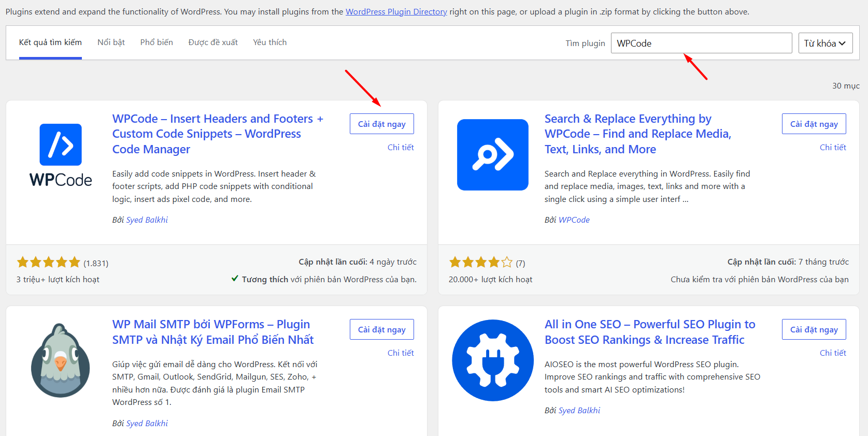The width and height of the screenshot is (868, 436).
Task: Open the Được đề xuất tab
Action: click(x=213, y=42)
